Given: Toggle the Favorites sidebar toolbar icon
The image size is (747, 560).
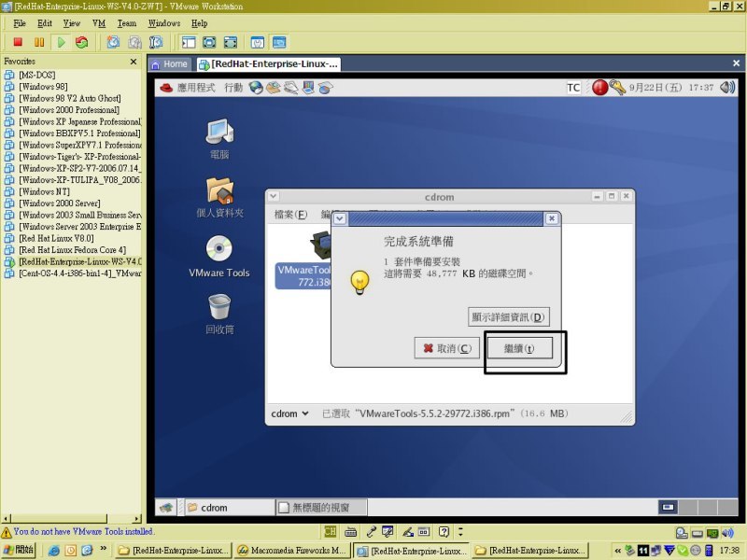Looking at the screenshot, I should point(189,42).
